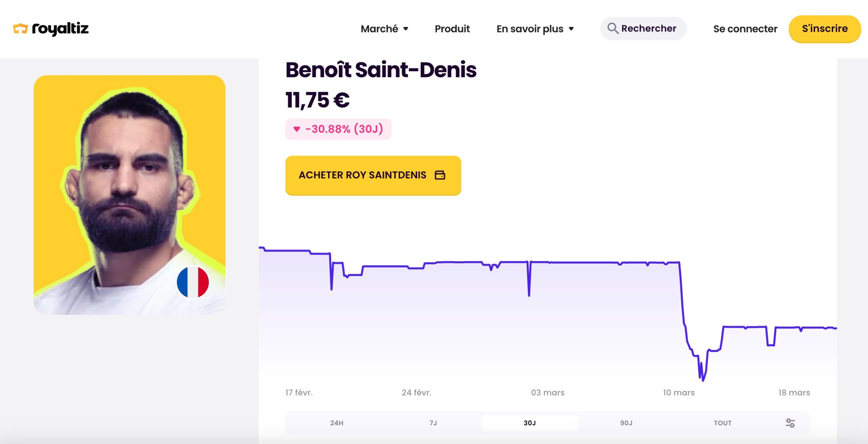Viewport: 868px width, 444px height.
Task: Click the search magnifier icon
Action: click(x=612, y=28)
